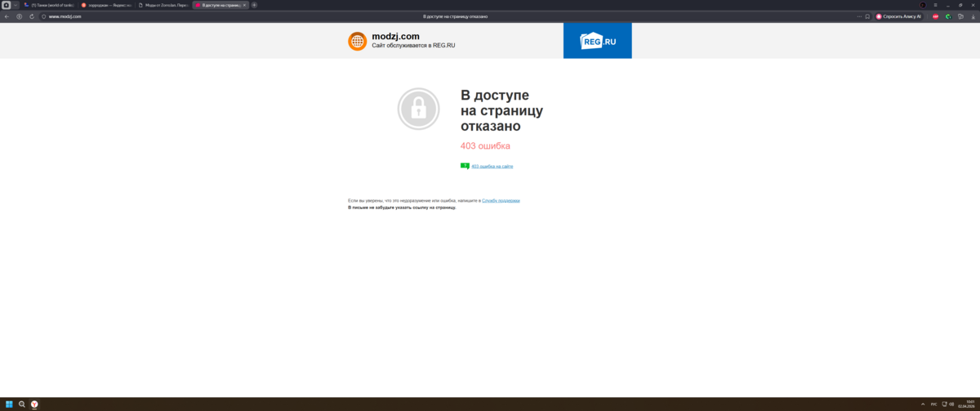The height and width of the screenshot is (411, 980).
Task: Open the user profile avatar
Action: (923, 5)
